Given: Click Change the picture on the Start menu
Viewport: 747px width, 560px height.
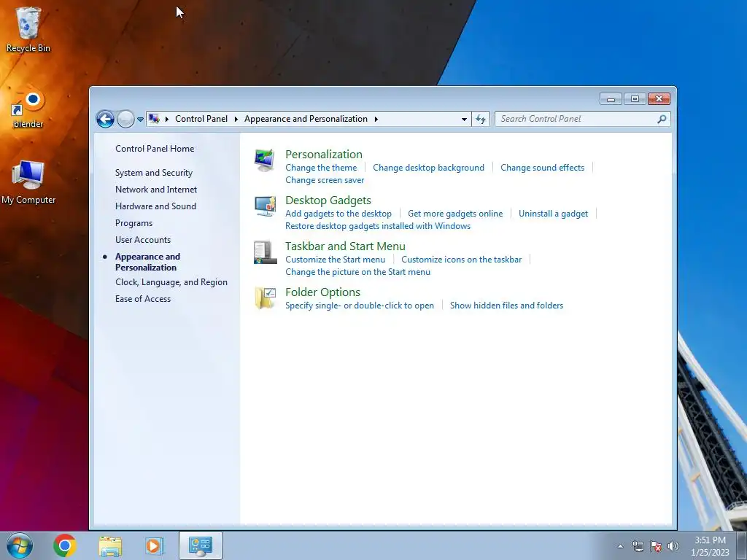Looking at the screenshot, I should (x=357, y=272).
